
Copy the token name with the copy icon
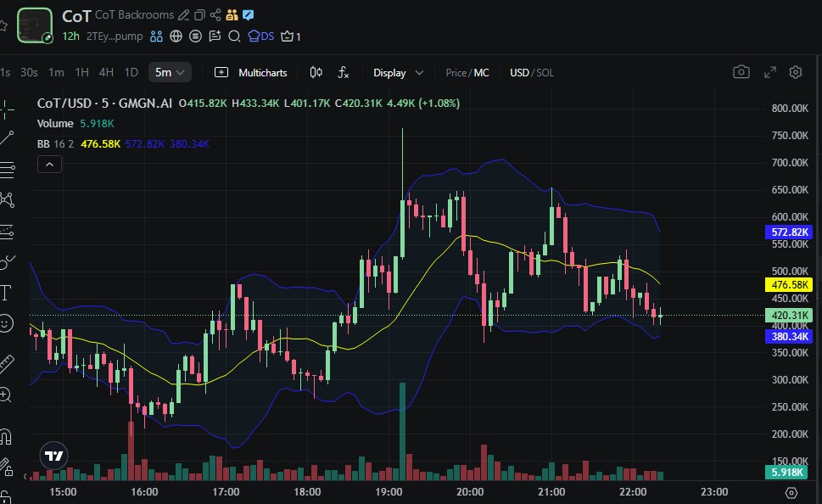pyautogui.click(x=199, y=15)
